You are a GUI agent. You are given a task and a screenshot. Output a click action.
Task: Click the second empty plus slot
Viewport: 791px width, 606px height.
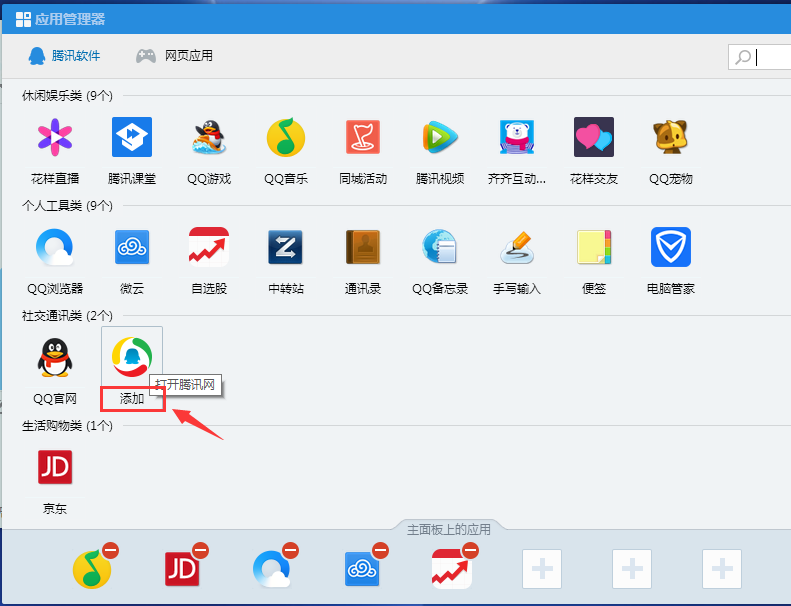point(632,569)
